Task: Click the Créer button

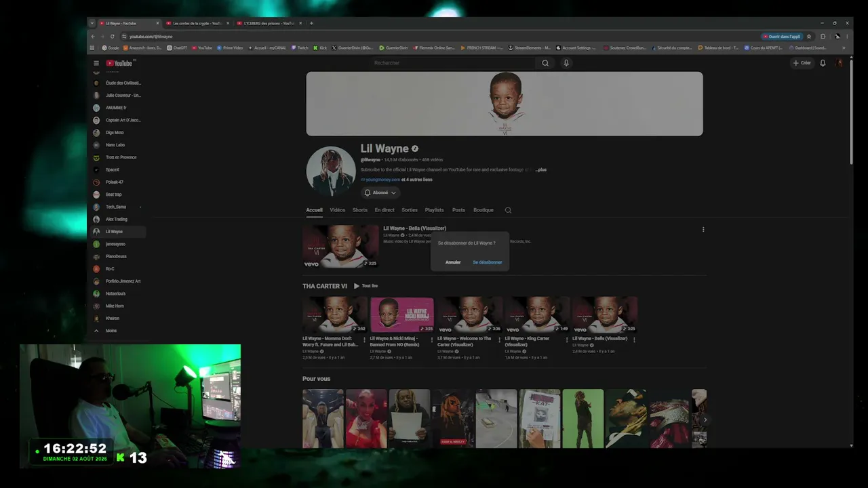Action: pos(802,63)
